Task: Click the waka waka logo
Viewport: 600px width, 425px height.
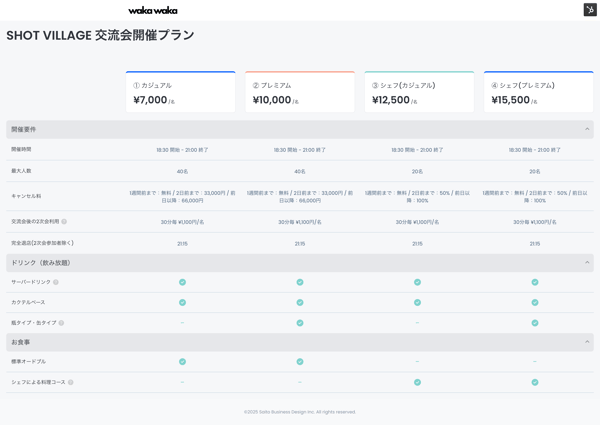Action: tap(152, 10)
